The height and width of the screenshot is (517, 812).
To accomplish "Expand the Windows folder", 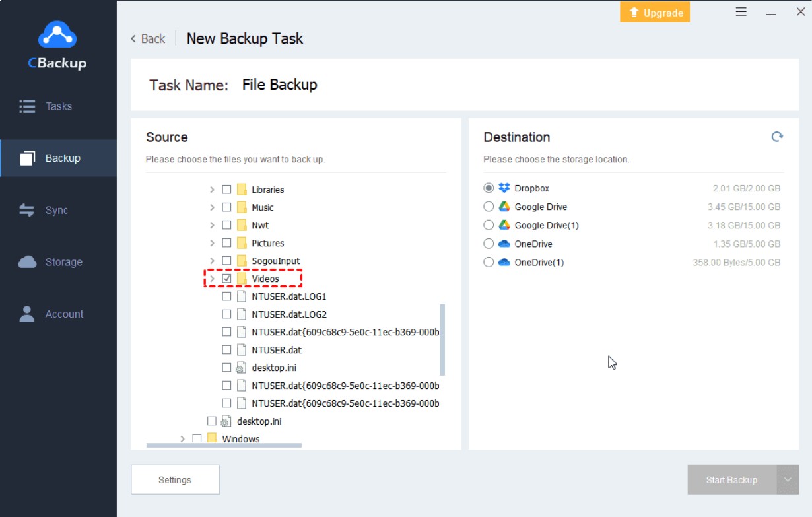I will click(x=182, y=438).
